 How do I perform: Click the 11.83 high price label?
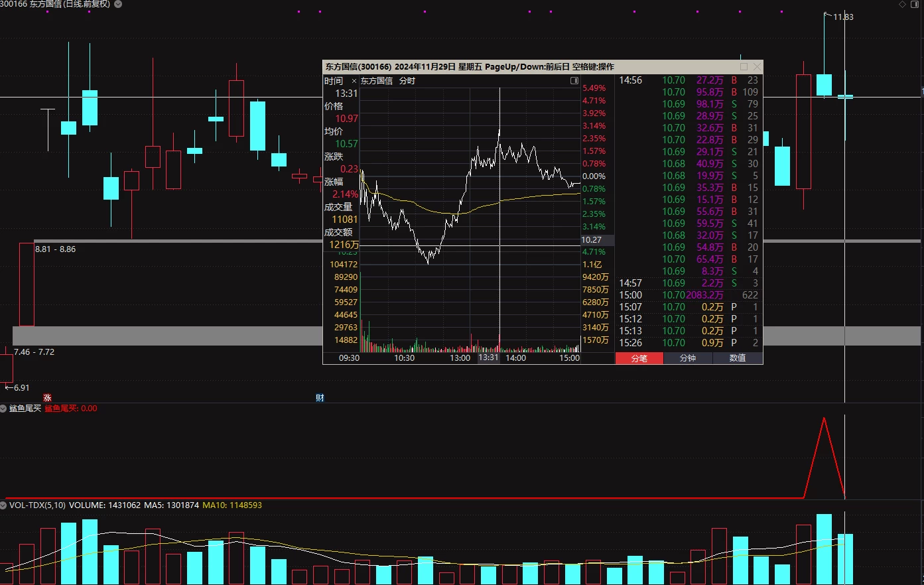click(x=843, y=17)
